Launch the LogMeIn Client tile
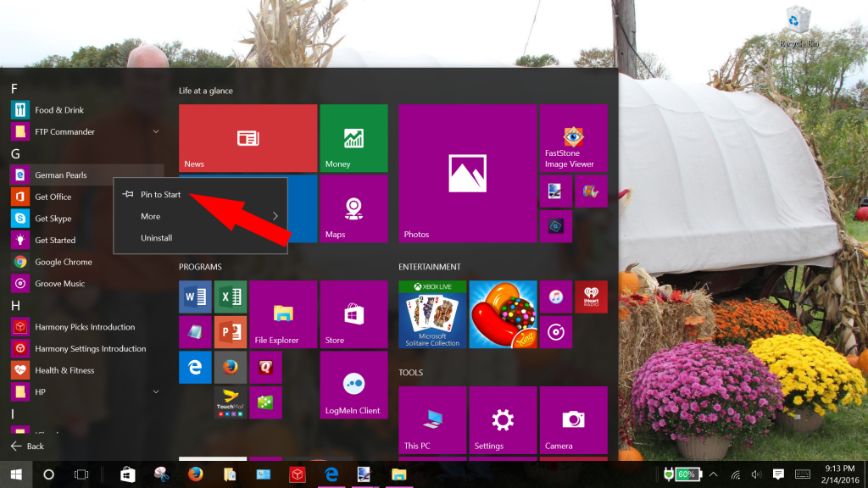The width and height of the screenshot is (868, 488). (353, 385)
